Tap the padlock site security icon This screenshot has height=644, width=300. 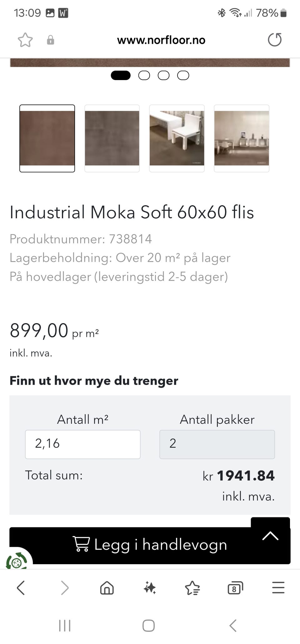(x=51, y=40)
